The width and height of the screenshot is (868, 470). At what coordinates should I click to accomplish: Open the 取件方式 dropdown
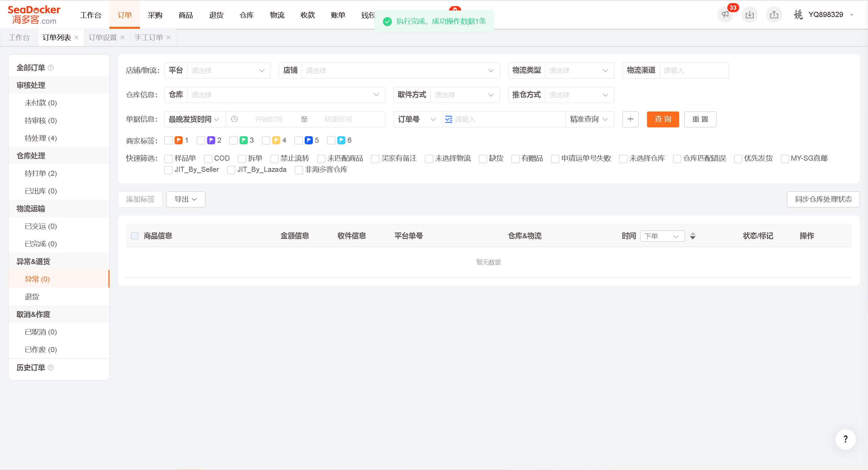click(x=465, y=95)
